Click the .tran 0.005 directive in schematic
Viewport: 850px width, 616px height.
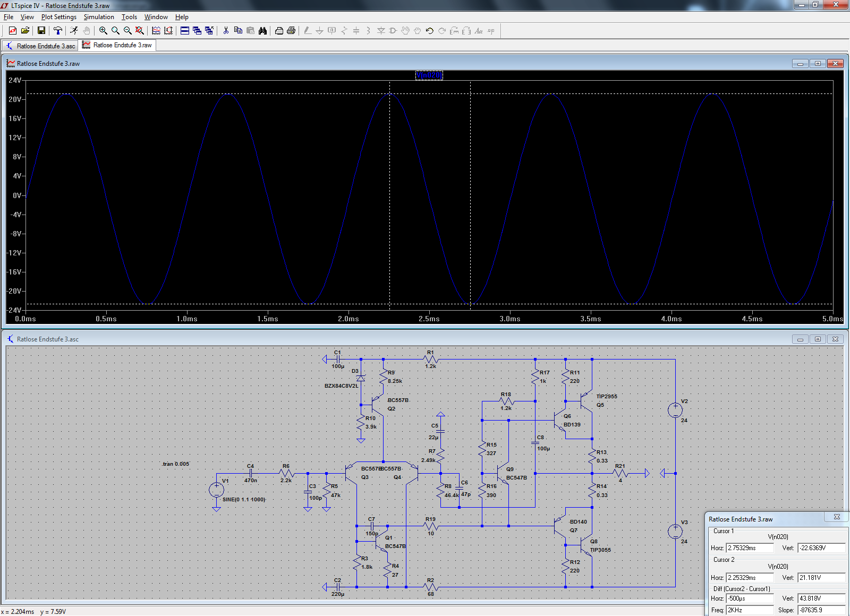pyautogui.click(x=176, y=464)
